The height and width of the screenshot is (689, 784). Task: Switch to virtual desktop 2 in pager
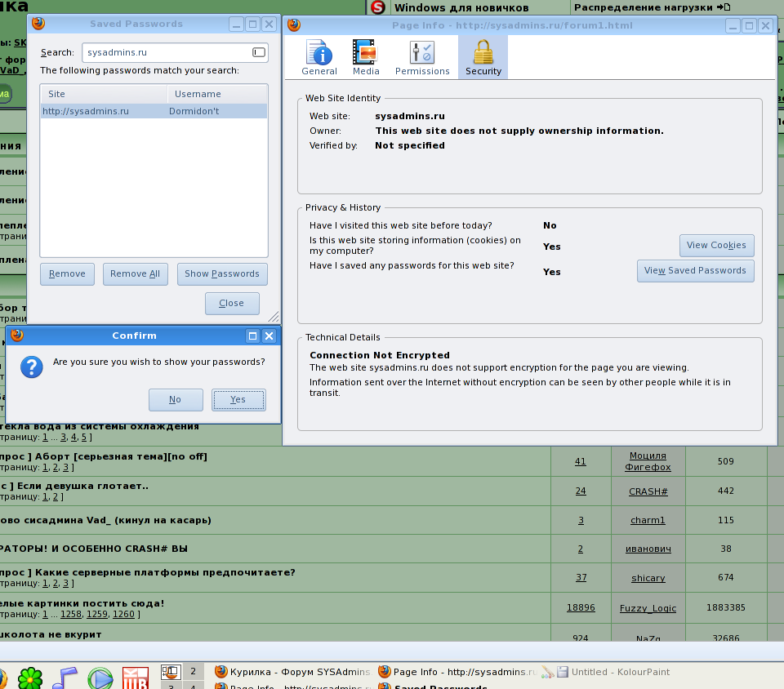(193, 672)
